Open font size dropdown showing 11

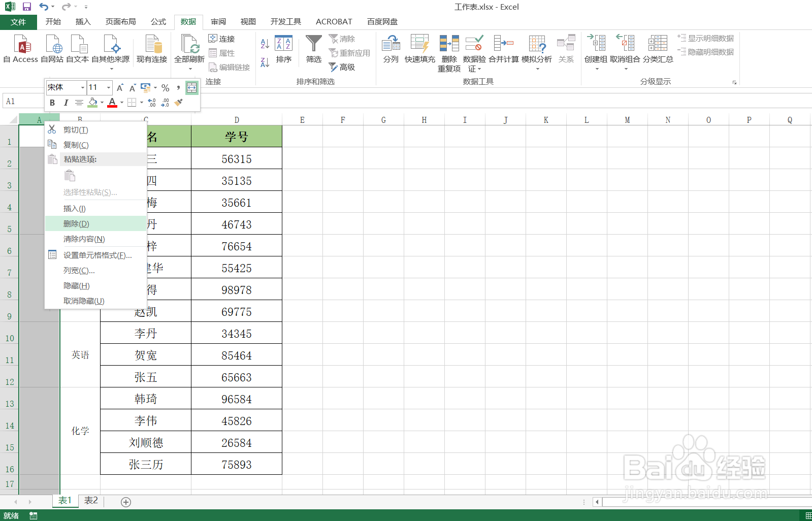108,88
